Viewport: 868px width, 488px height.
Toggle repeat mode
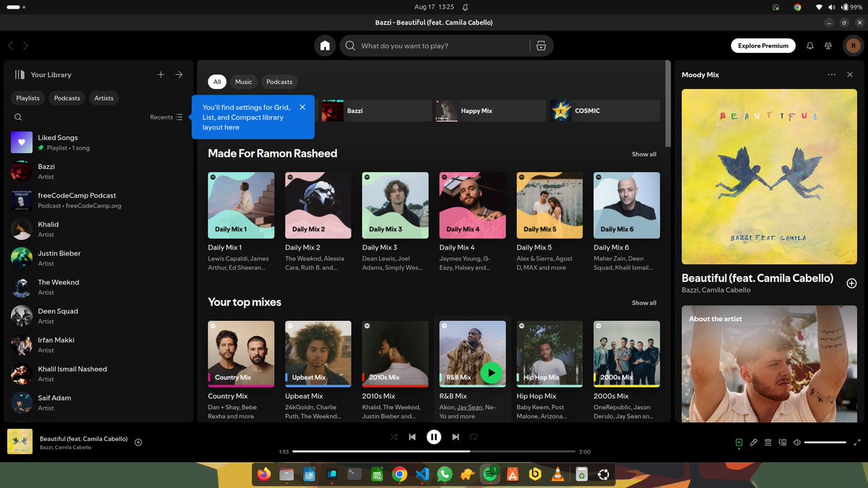(x=474, y=437)
